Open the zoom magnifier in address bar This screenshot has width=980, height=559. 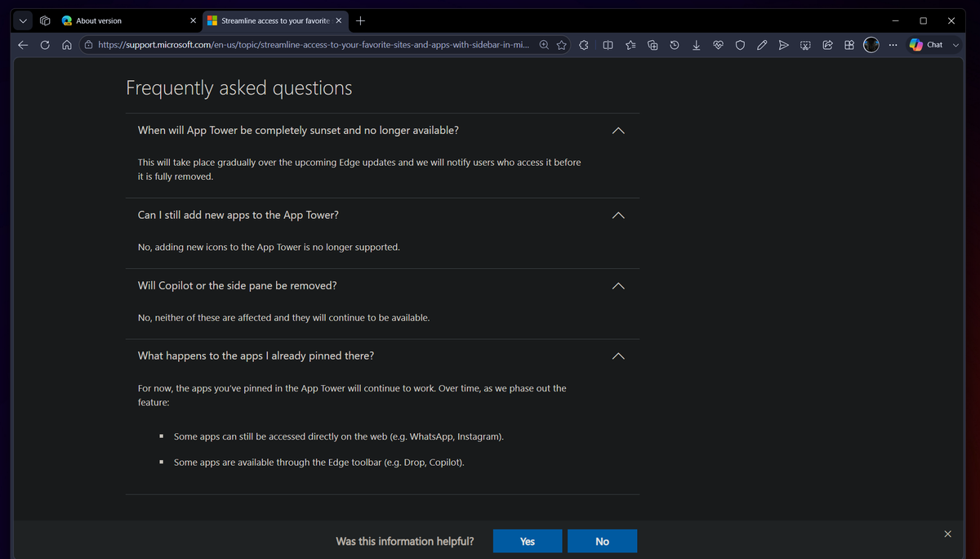pos(545,45)
